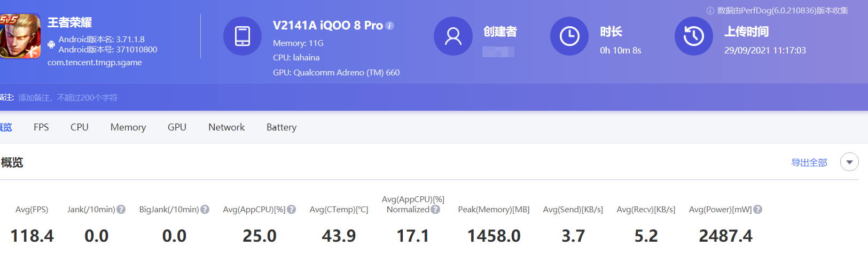Click the duration value 0h 10m 8s
868x277 pixels.
click(x=621, y=51)
